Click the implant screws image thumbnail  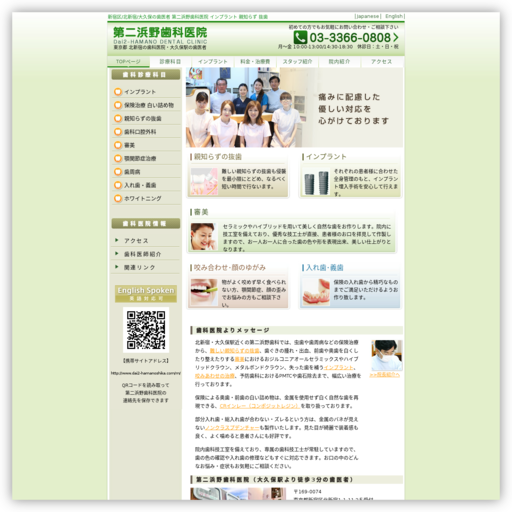[x=316, y=182]
